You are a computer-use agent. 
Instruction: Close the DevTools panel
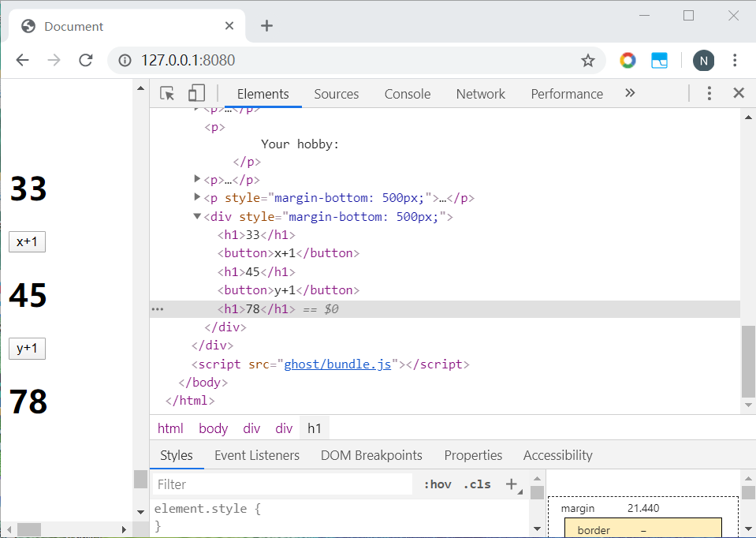point(739,93)
